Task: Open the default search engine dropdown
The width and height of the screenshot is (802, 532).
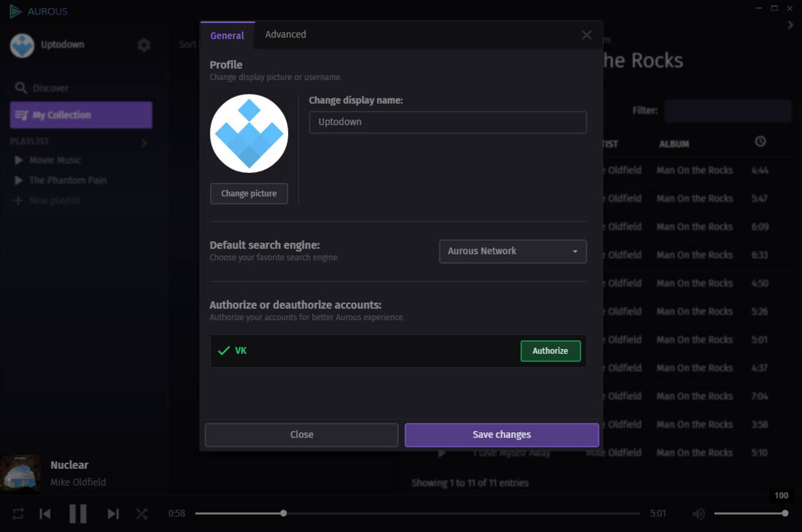Action: coord(512,251)
